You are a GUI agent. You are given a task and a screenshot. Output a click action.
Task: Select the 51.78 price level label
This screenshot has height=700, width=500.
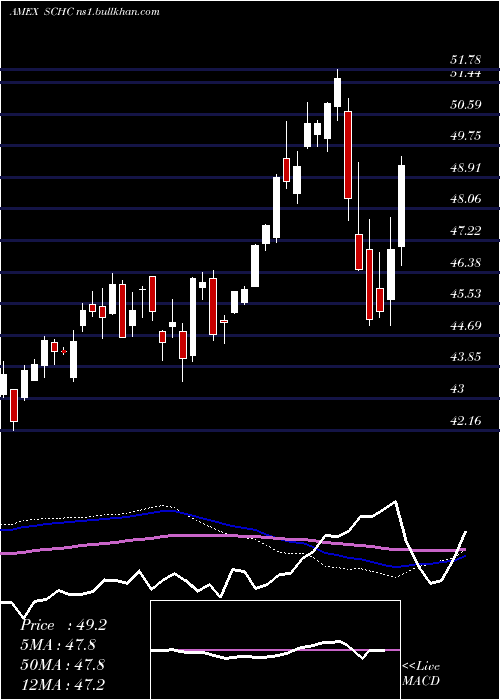point(465,60)
